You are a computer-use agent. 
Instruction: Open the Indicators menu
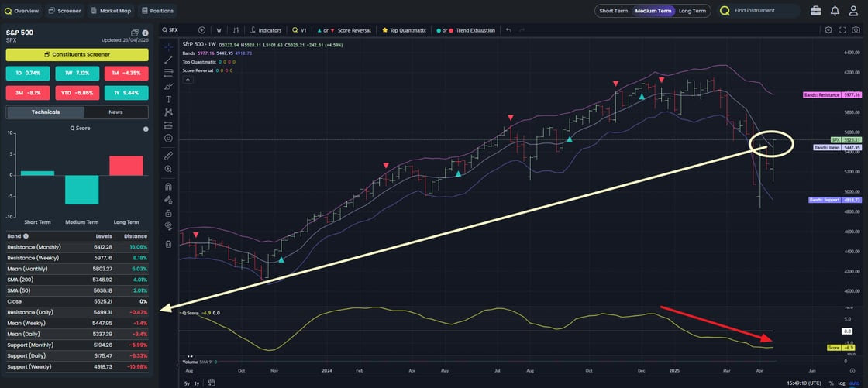click(x=266, y=30)
